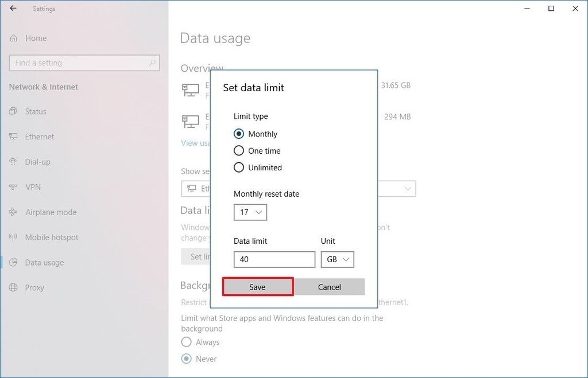
Task: Choose the One time limit option
Action: [239, 150]
